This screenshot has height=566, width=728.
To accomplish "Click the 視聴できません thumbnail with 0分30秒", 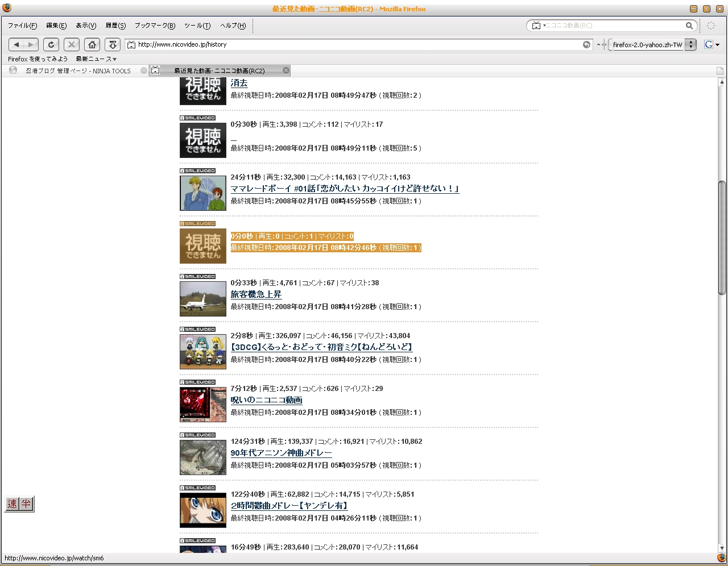I will click(x=203, y=140).
